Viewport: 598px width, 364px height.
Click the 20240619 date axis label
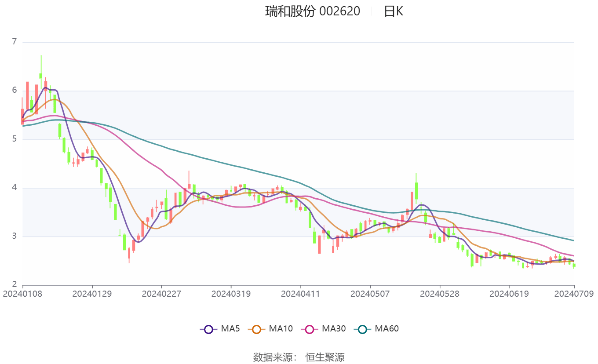pyautogui.click(x=509, y=294)
